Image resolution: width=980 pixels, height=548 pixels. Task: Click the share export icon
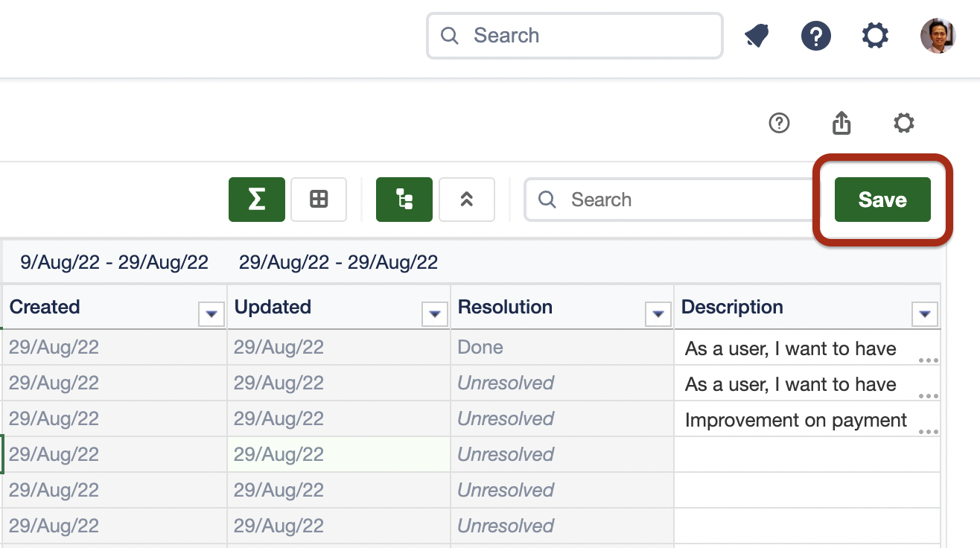[841, 123]
